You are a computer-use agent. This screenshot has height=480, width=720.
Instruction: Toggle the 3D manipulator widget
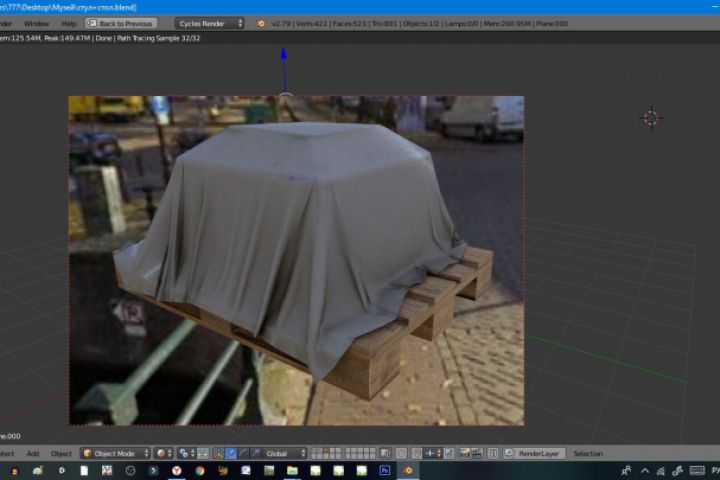pyautogui.click(x=219, y=453)
